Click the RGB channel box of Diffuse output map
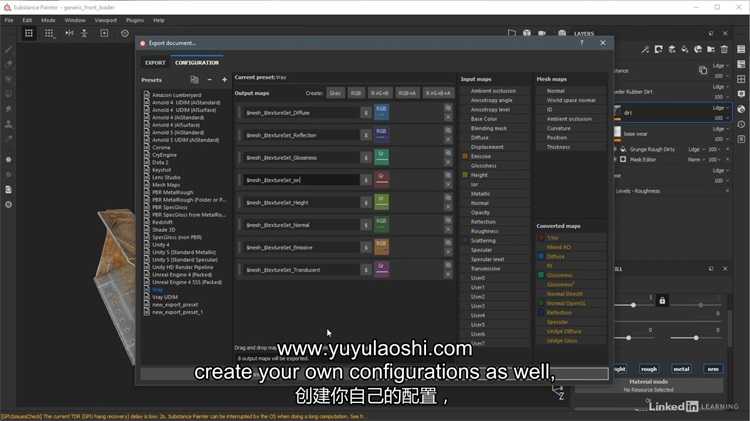750x421 pixels. [x=381, y=112]
